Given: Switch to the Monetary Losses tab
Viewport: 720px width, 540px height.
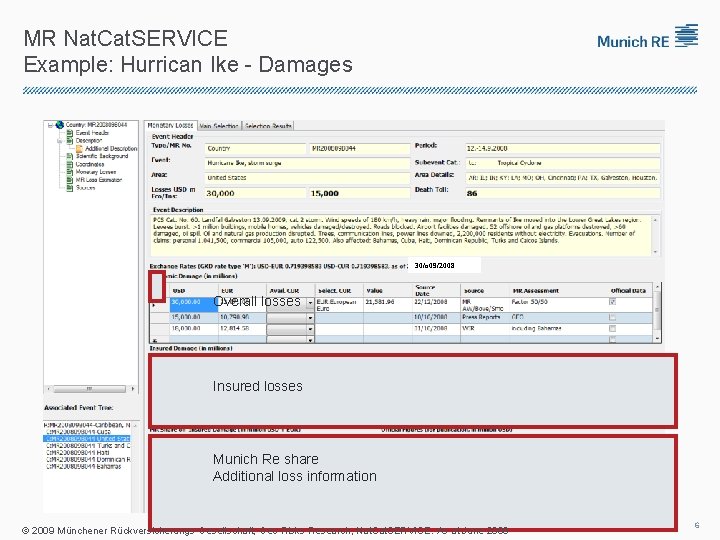Looking at the screenshot, I should point(170,125).
